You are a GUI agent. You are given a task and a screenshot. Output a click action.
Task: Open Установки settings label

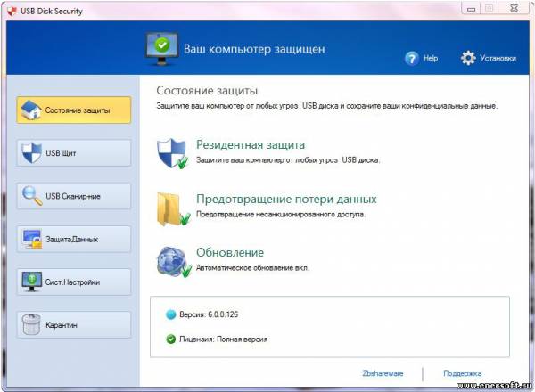click(498, 58)
